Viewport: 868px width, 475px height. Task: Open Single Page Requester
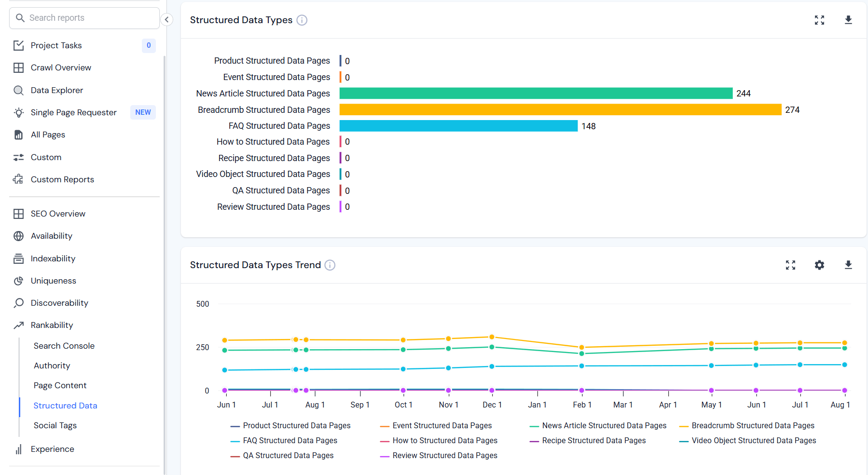pos(74,112)
